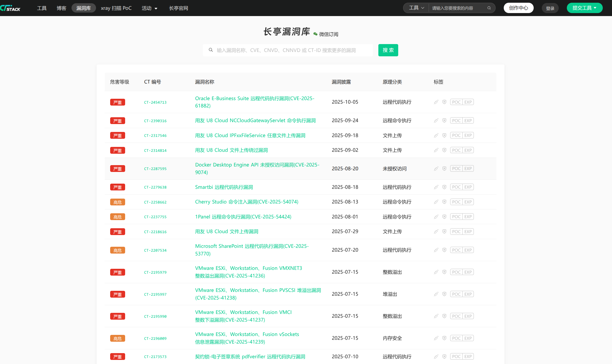This screenshot has width=612, height=364.
Task: Open the 工具 search category dropdown
Action: [416, 8]
